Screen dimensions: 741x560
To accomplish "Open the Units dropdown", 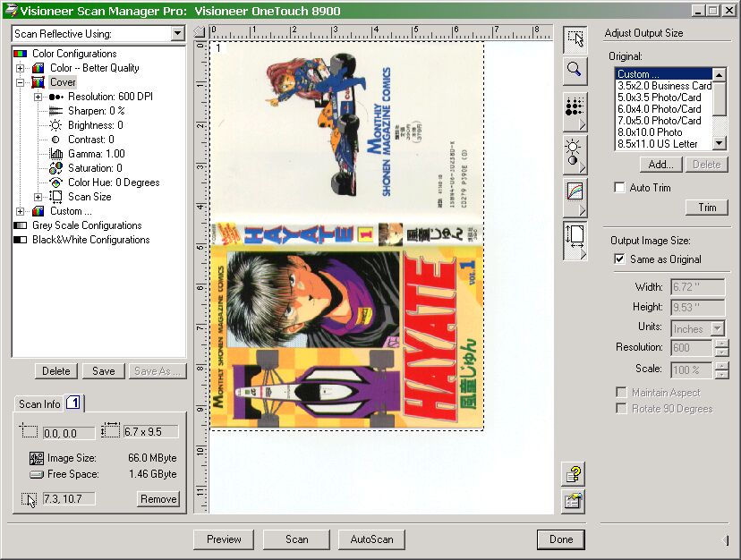I will 717,328.
